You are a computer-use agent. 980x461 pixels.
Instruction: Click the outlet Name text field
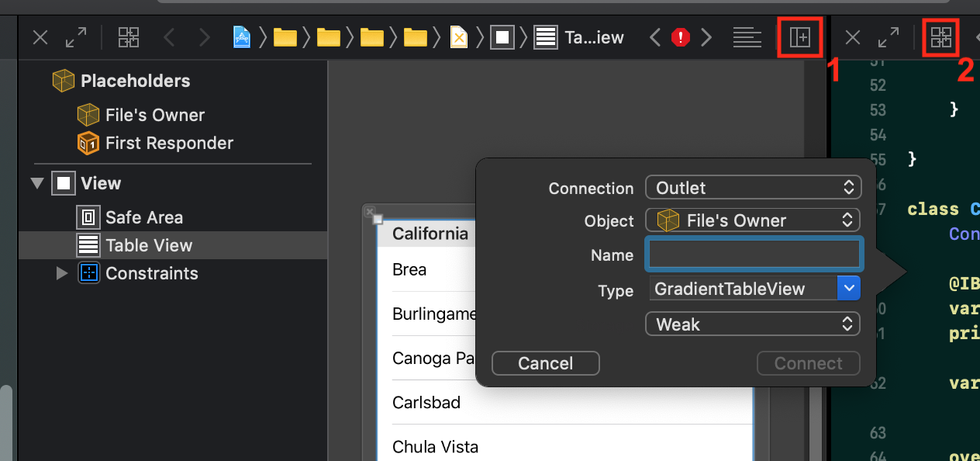754,255
